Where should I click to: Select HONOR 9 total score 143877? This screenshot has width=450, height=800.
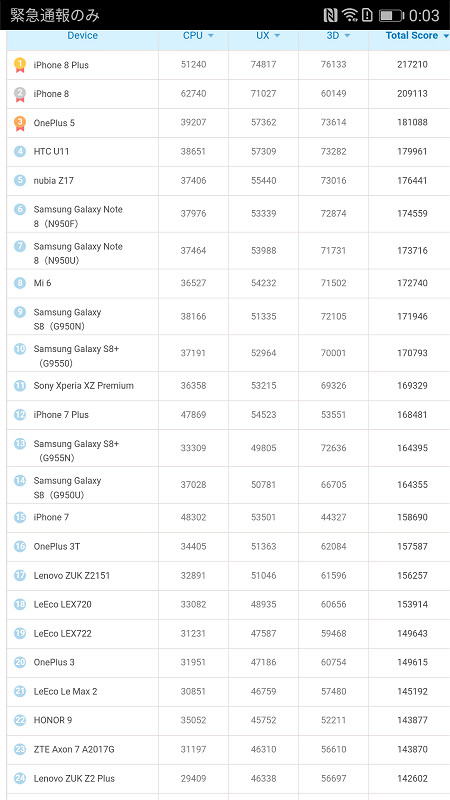coord(412,720)
